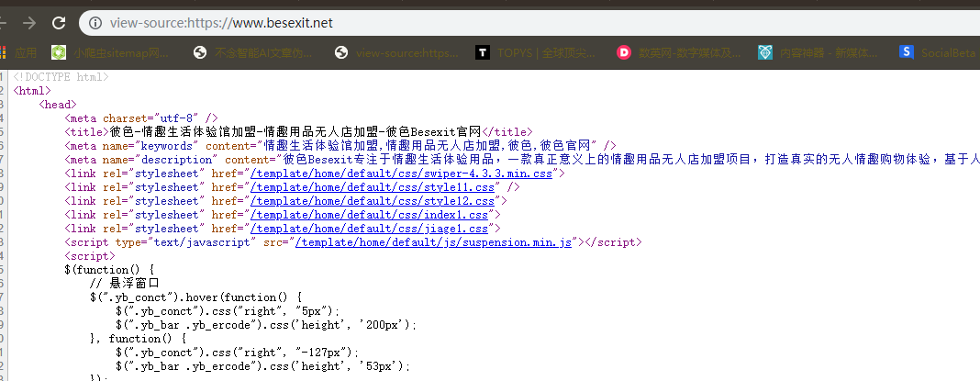Image resolution: width=980 pixels, height=381 pixels.
Task: Click the blue S SocialBeta favicon
Action: pos(907,52)
